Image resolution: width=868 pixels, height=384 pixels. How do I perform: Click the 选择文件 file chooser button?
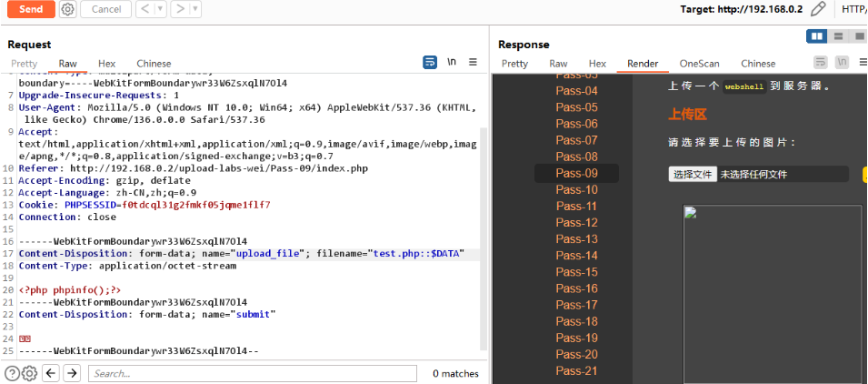click(x=693, y=175)
